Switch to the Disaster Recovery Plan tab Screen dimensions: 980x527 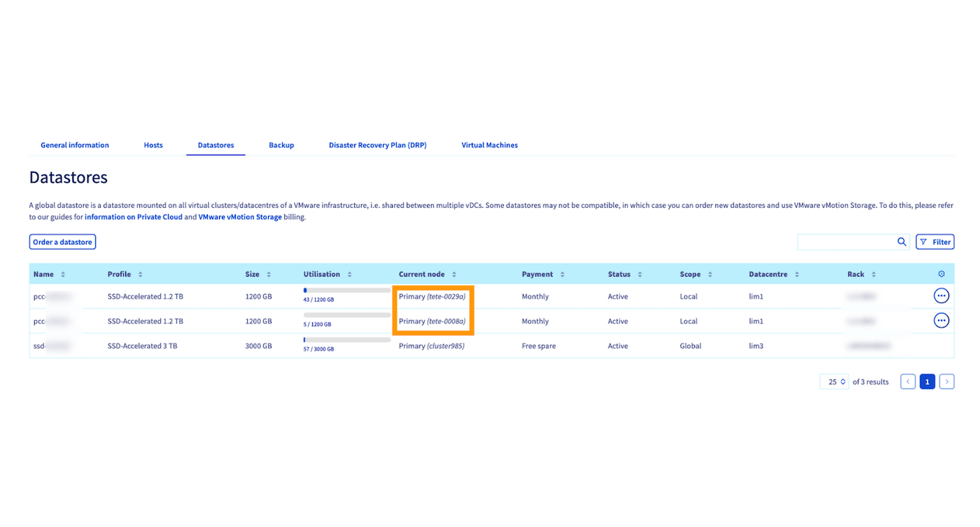[377, 145]
